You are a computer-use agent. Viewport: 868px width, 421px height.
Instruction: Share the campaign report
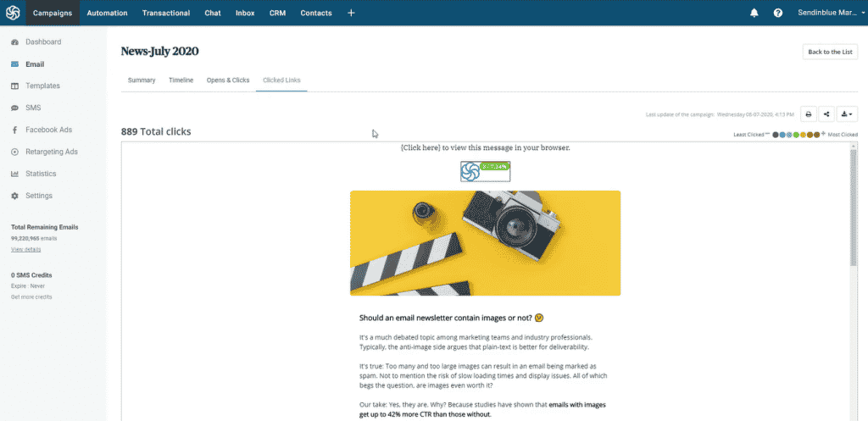click(826, 114)
